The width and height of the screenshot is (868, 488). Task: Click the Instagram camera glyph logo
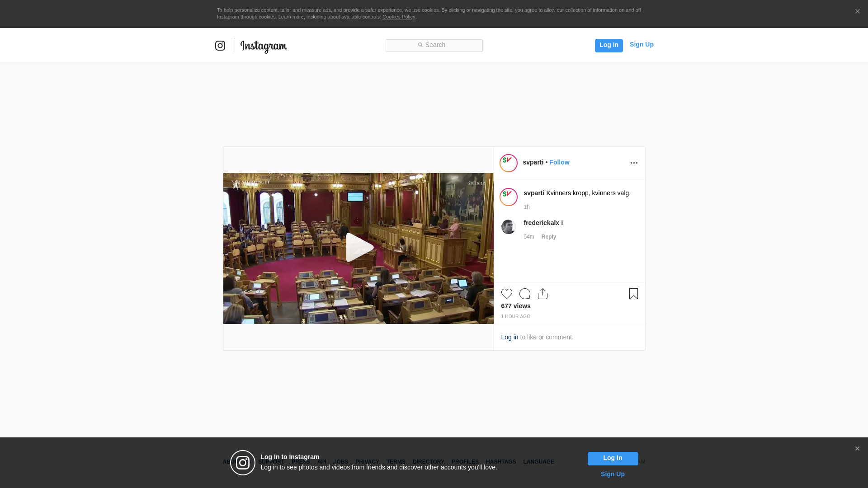click(220, 46)
